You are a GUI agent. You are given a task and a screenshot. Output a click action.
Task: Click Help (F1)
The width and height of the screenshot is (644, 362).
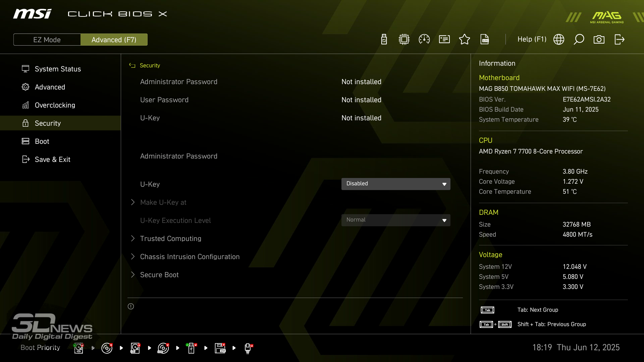pos(532,39)
